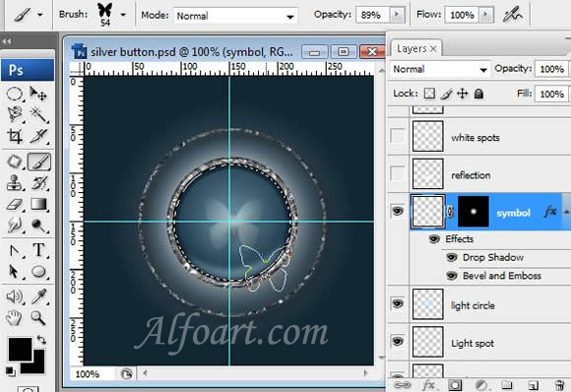Screen dimensions: 571x392
Task: Click the link layers icon
Action: click(403, 385)
